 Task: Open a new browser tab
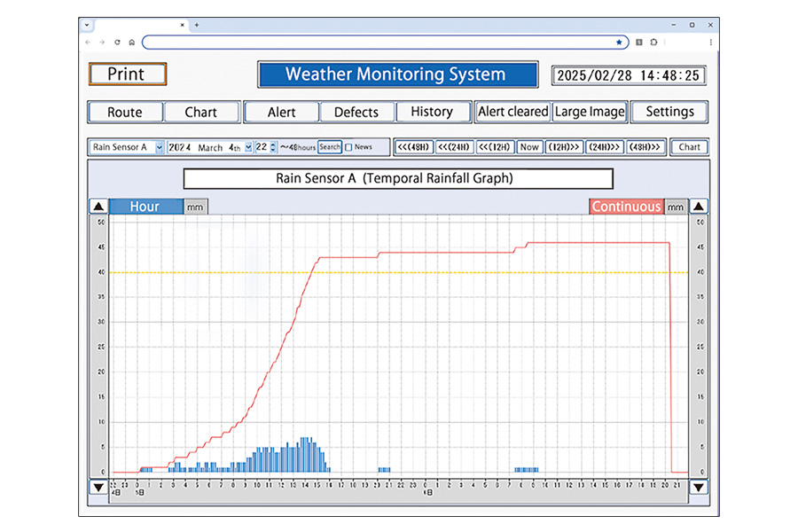pos(197,25)
